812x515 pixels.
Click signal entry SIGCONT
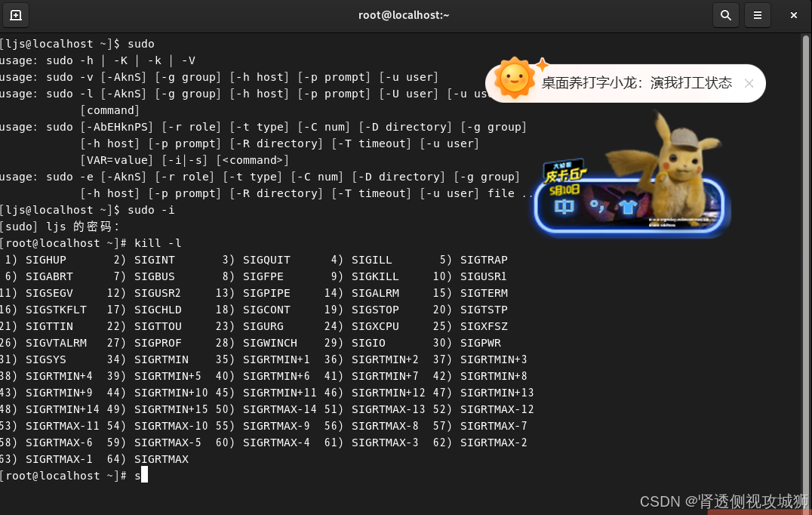tap(266, 310)
